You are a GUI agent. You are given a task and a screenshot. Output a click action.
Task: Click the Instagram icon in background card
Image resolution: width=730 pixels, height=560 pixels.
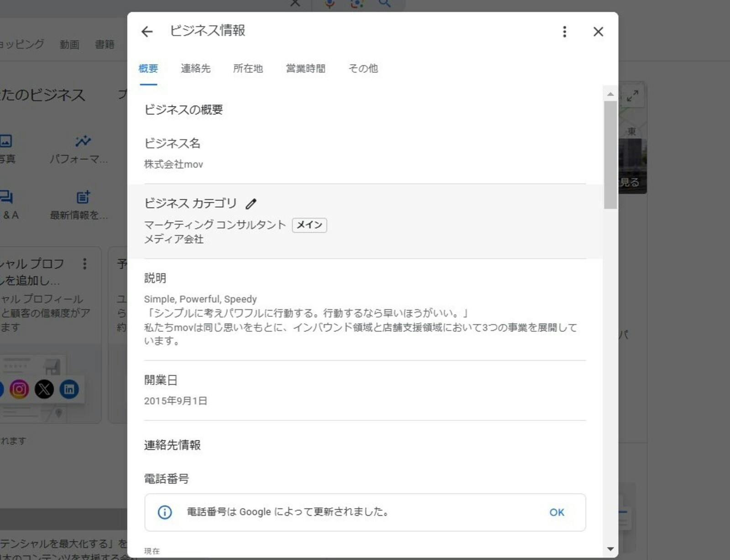[19, 389]
